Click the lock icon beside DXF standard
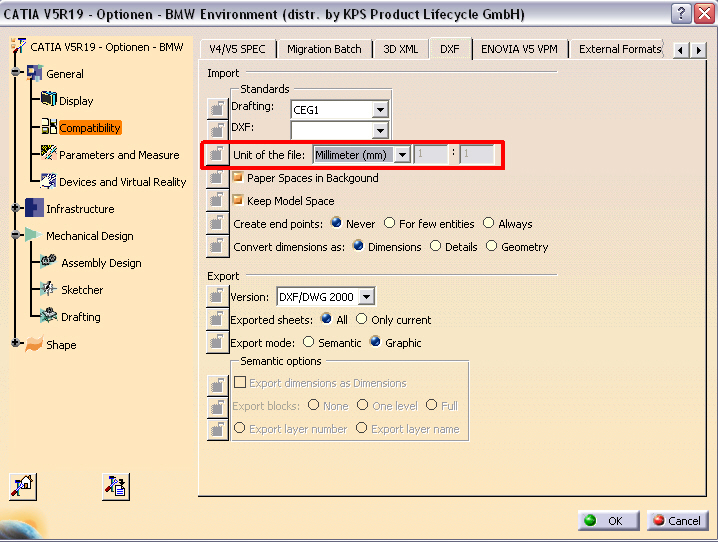This screenshot has width=718, height=542. click(217, 130)
